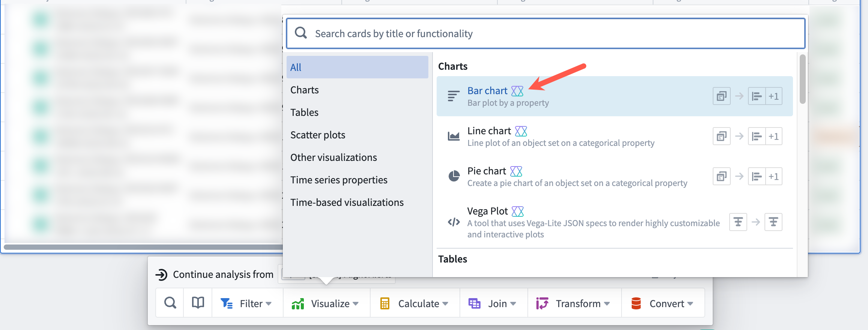Click the hourglass badge beside Pie chart
Image resolution: width=868 pixels, height=330 pixels.
click(x=516, y=171)
